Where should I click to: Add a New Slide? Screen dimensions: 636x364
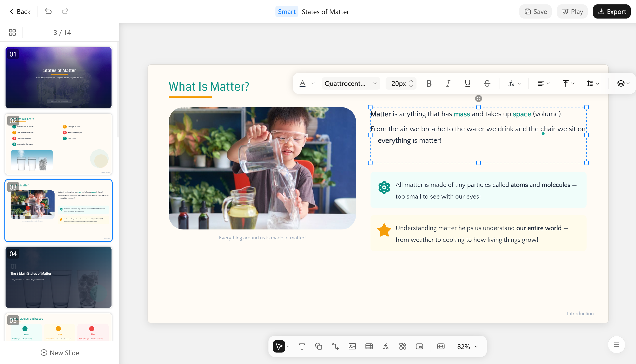pos(60,353)
